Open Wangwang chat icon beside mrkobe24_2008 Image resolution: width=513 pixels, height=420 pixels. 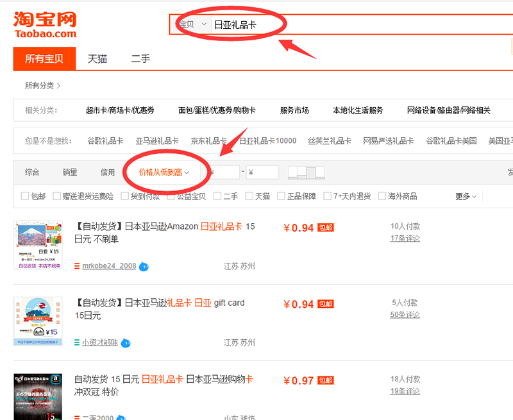click(144, 267)
